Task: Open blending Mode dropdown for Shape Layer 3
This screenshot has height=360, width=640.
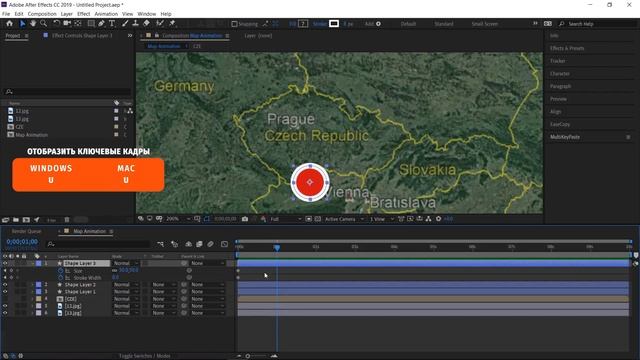Action: (x=126, y=263)
